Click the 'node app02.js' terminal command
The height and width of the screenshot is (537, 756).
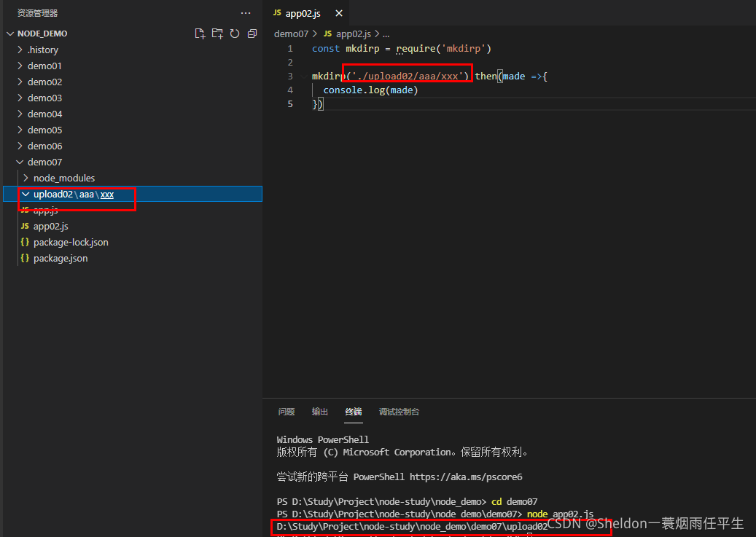point(560,514)
